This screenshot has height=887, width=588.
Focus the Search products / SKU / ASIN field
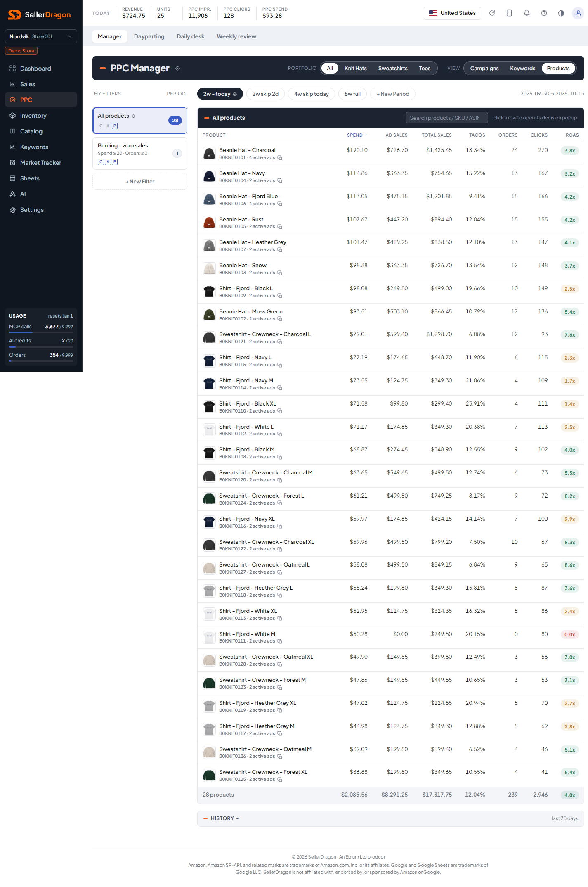tap(446, 118)
